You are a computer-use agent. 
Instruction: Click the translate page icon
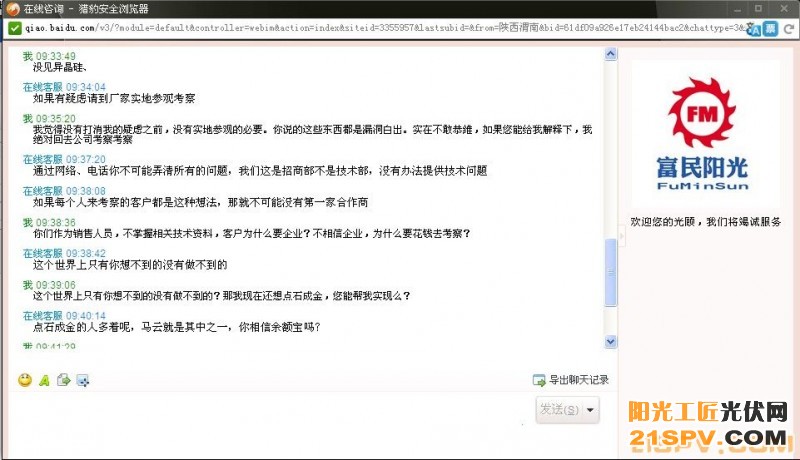pyautogui.click(x=754, y=28)
